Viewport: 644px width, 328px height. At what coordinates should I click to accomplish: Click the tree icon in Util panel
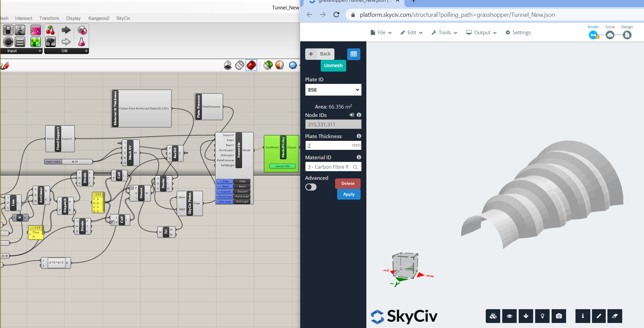pos(50,42)
